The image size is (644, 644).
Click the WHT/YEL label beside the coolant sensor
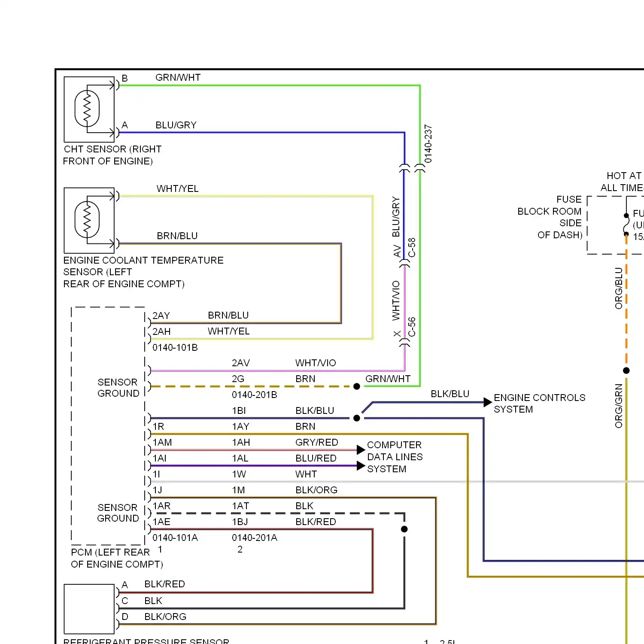pos(178,189)
